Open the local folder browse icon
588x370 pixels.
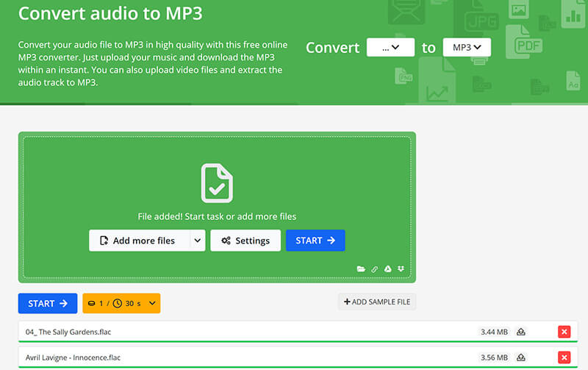coord(361,268)
